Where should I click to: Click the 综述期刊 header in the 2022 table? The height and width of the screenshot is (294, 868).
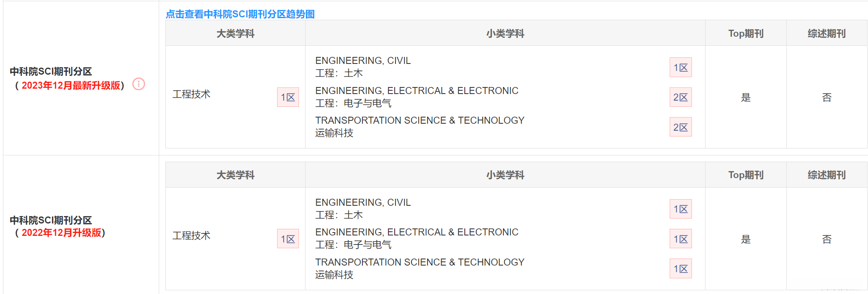(x=826, y=175)
